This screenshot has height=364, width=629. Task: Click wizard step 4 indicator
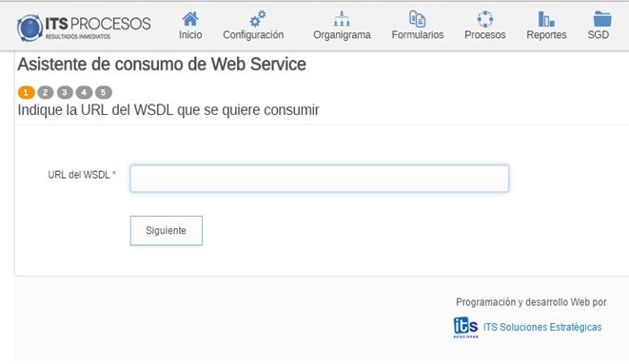pos(84,92)
